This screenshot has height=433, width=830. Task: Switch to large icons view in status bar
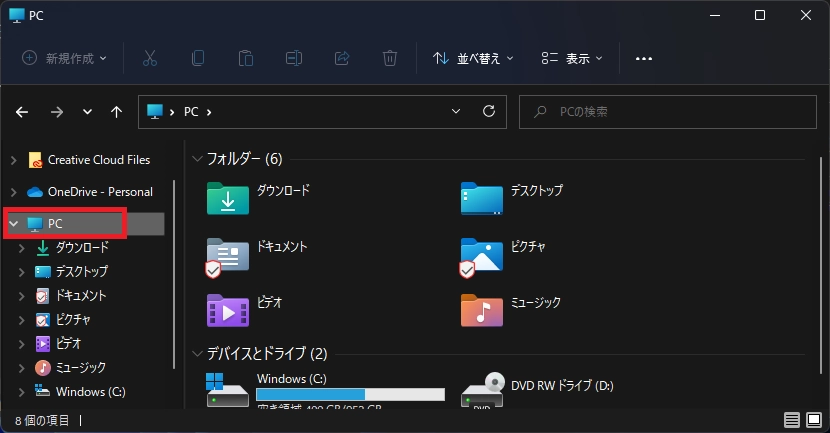coord(814,420)
